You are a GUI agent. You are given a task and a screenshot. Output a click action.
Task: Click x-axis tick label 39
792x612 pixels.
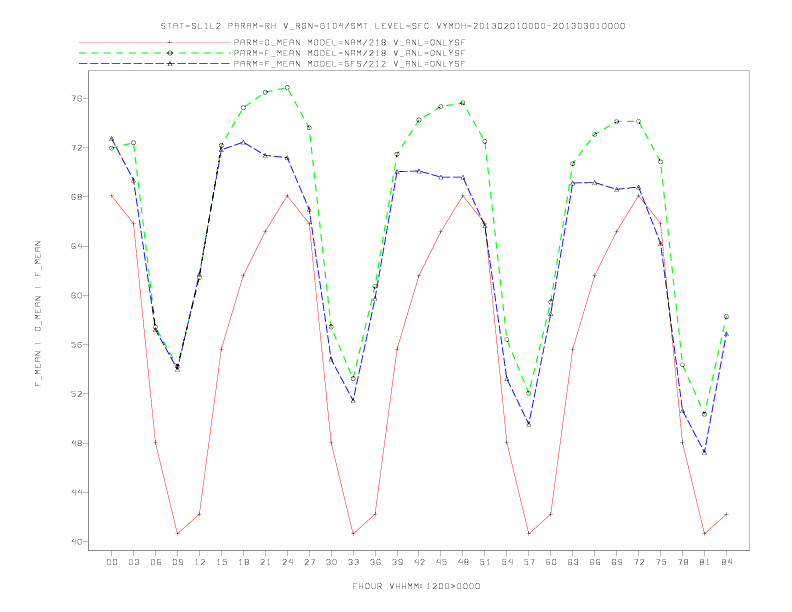pyautogui.click(x=397, y=562)
